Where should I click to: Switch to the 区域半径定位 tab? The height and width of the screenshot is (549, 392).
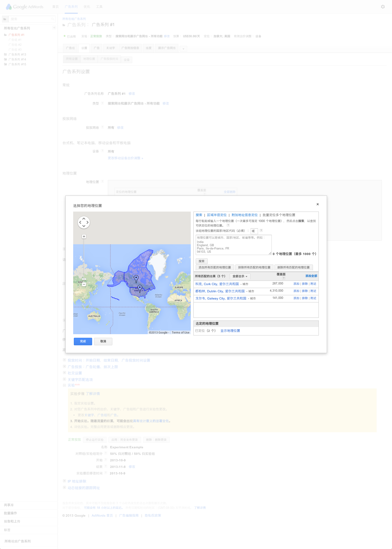tap(217, 215)
